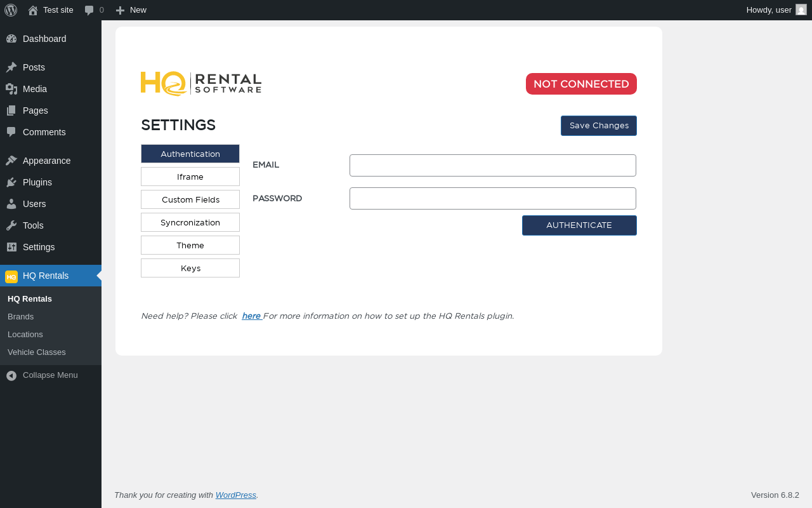Screen dimensions: 812x508
Task: Open the 'here' help link
Action: click(251, 316)
